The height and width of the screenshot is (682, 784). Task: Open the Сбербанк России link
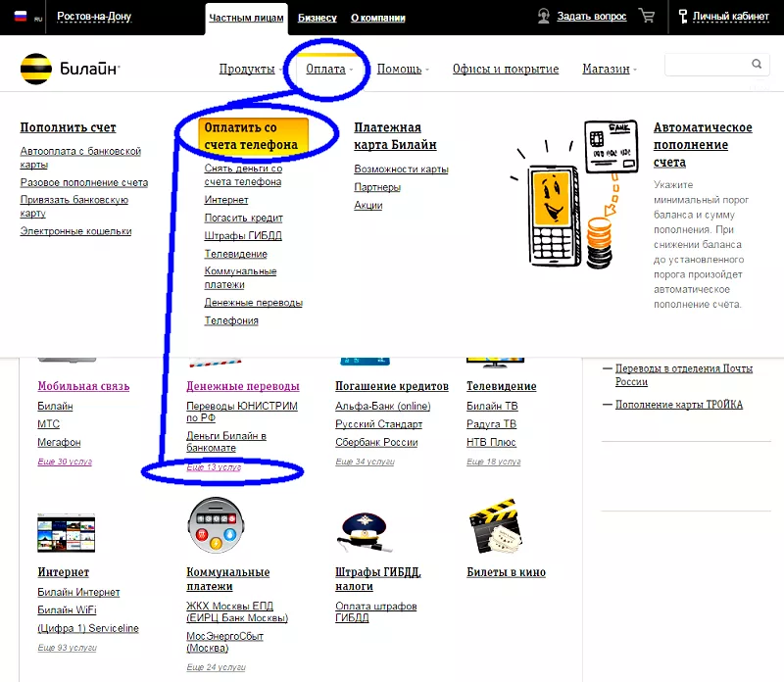376,442
